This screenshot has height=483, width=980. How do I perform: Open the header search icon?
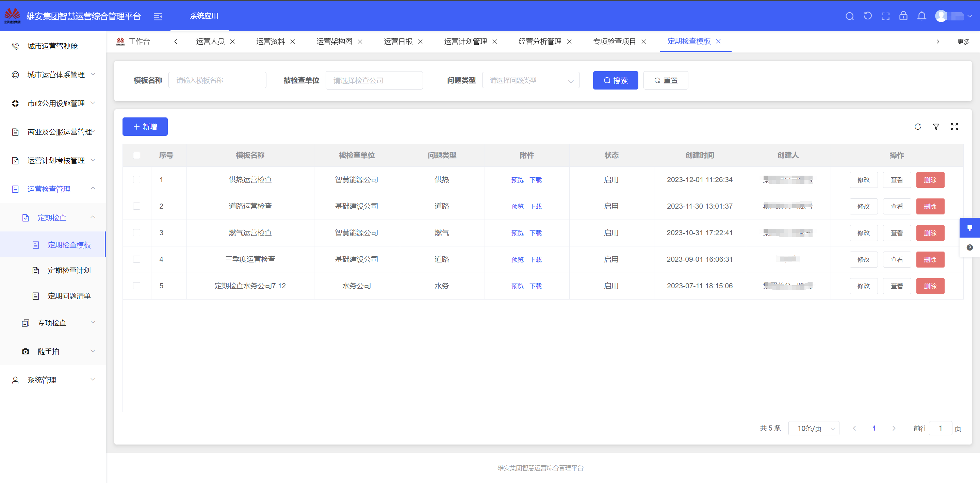850,16
